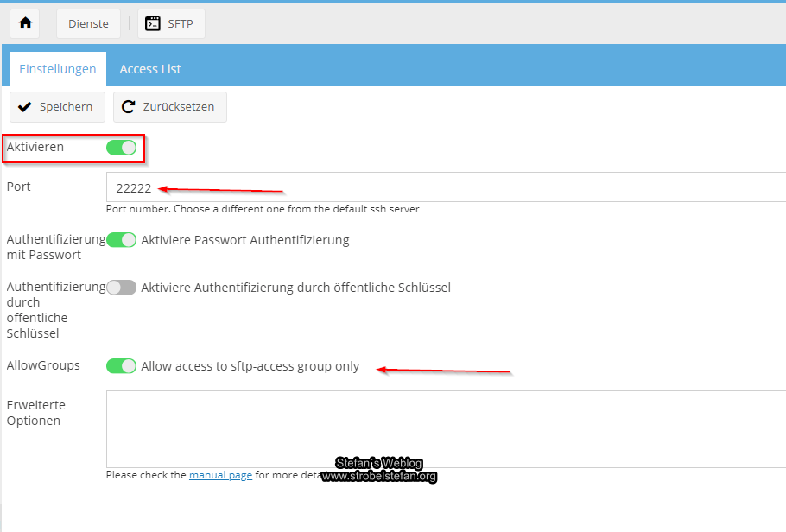Image resolution: width=786 pixels, height=532 pixels.
Task: Click the circular arrow reset icon
Action: (x=129, y=107)
